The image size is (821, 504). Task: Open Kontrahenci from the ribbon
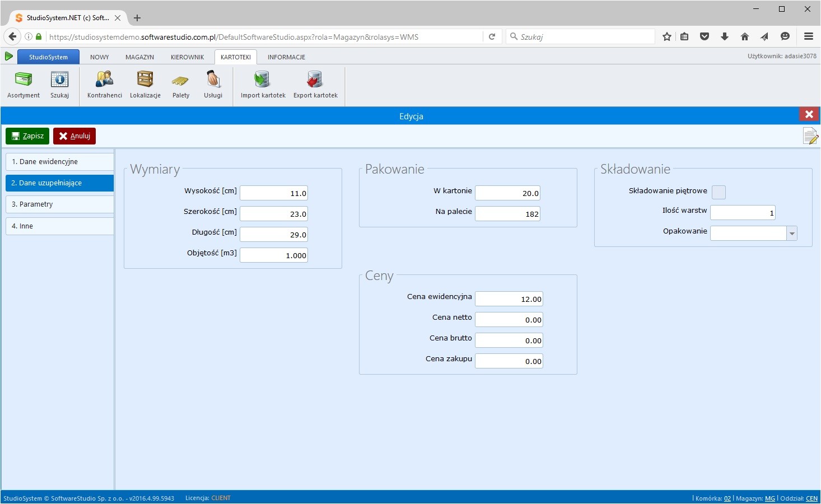[105, 85]
